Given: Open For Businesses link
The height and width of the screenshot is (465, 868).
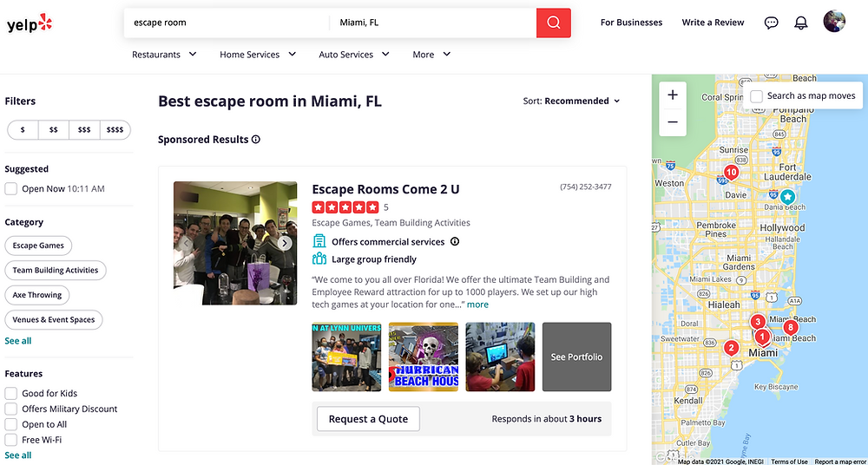Looking at the screenshot, I should click(x=632, y=23).
